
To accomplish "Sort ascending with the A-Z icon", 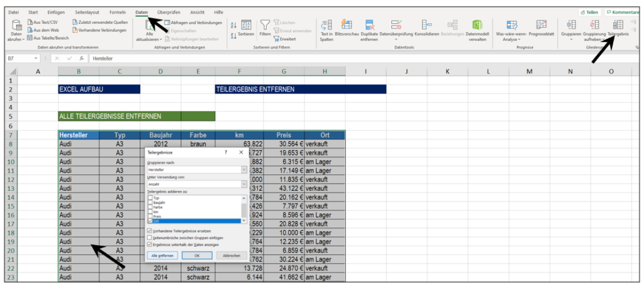I will [234, 26].
